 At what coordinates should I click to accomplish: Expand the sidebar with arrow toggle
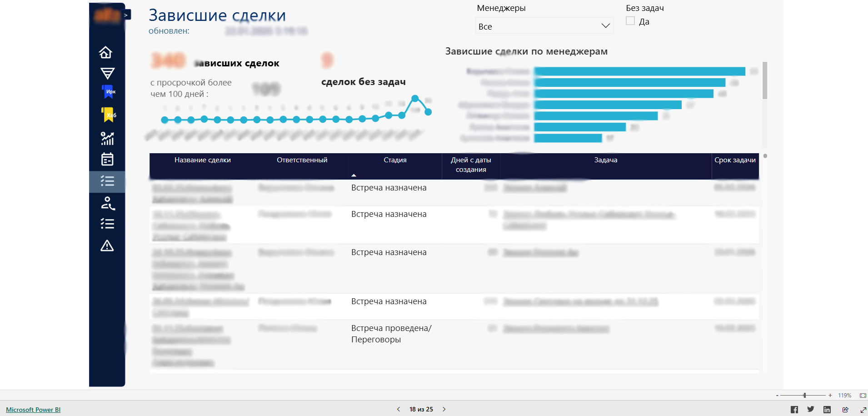coord(126,15)
